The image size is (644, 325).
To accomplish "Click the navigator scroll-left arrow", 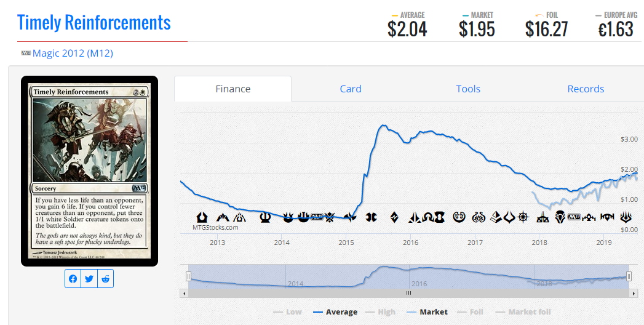I will click(184, 294).
